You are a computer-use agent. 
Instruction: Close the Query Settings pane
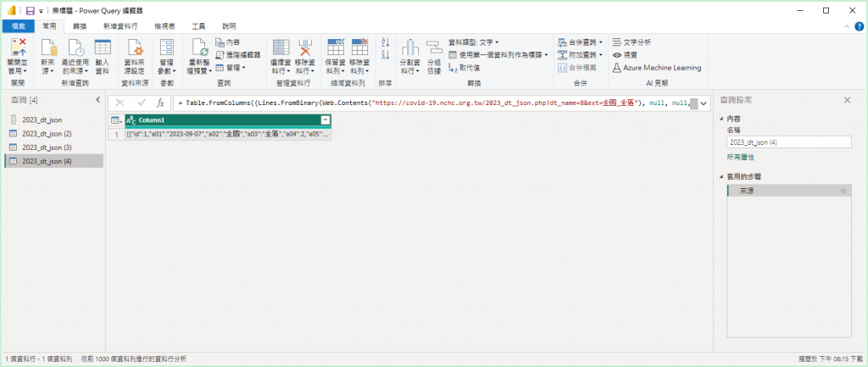[847, 100]
